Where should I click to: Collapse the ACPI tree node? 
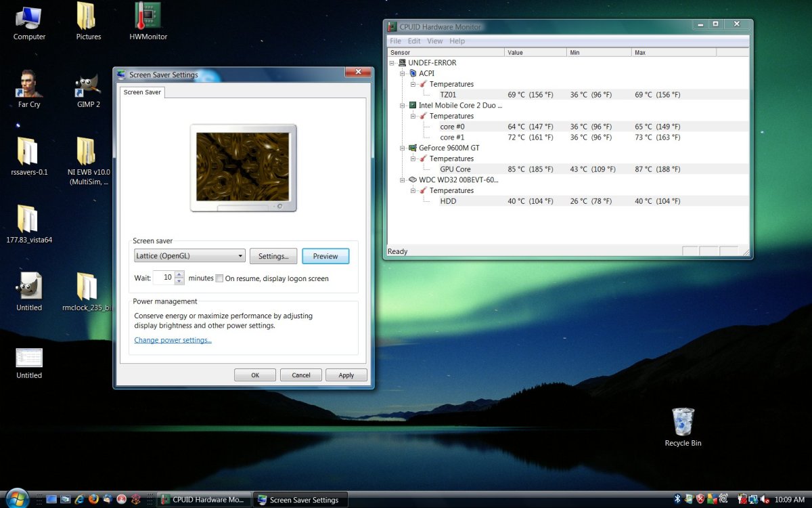[402, 73]
